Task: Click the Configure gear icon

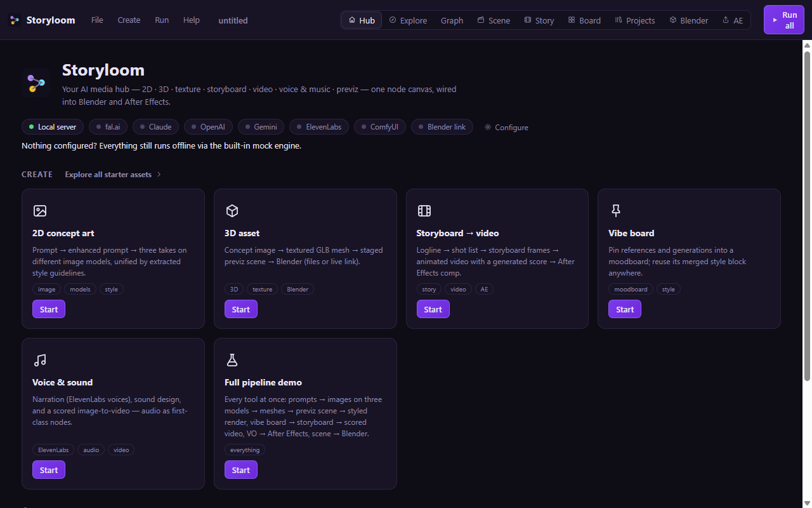Action: click(488, 127)
